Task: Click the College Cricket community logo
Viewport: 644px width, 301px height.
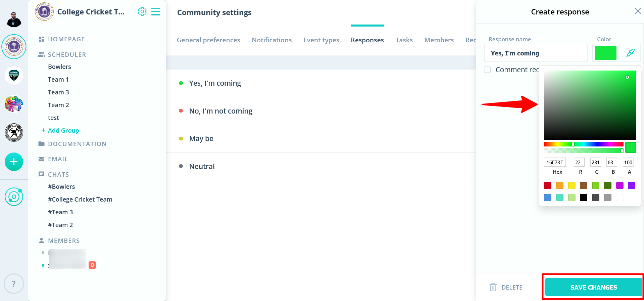Action: pos(44,12)
